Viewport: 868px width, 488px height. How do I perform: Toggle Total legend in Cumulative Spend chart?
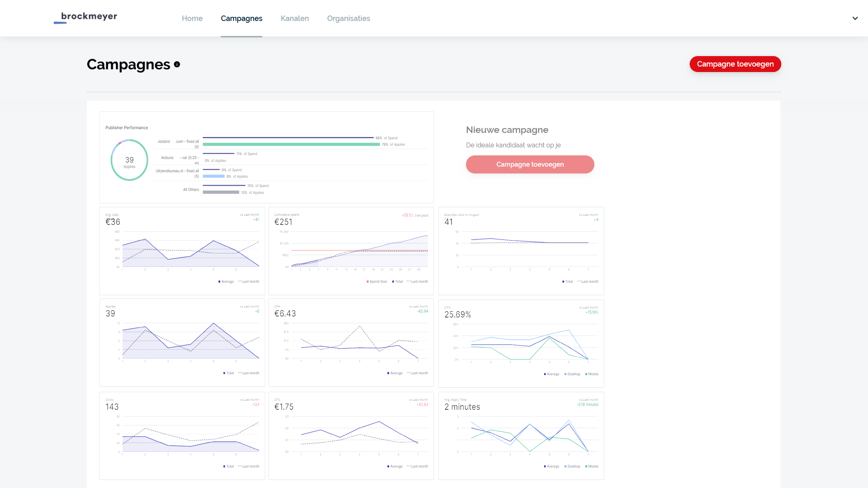[x=397, y=282]
